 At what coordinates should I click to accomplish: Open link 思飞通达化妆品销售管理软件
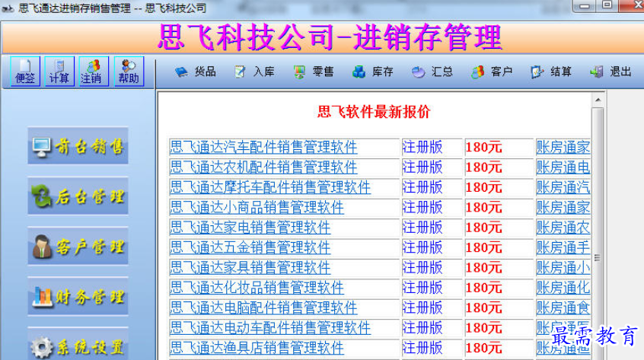coord(257,288)
